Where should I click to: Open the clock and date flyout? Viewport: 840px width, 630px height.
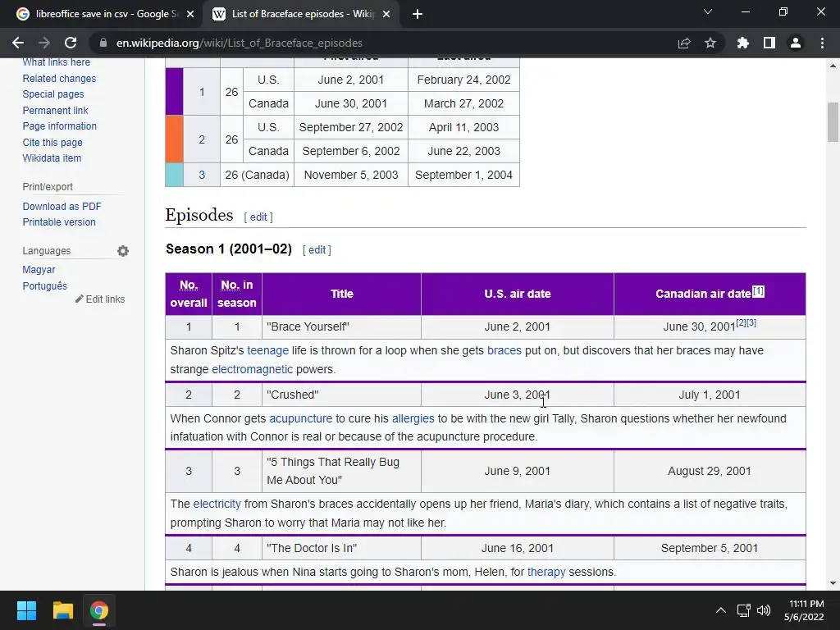coord(804,610)
